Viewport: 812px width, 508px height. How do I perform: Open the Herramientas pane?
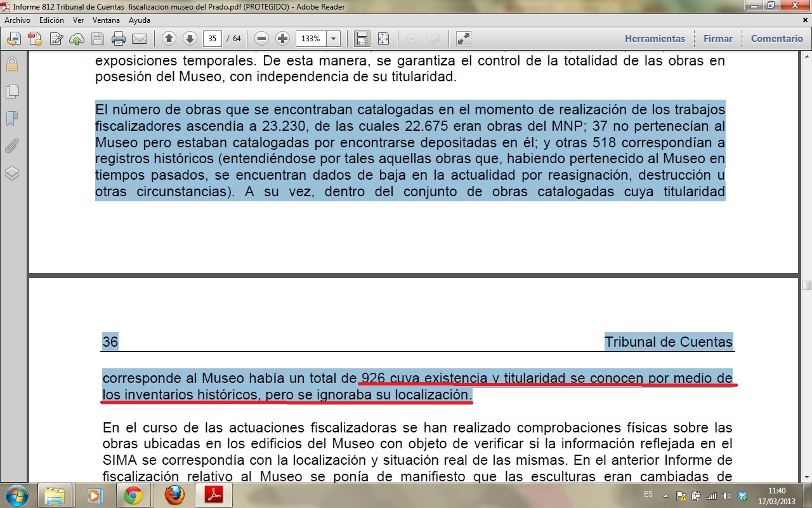[655, 39]
